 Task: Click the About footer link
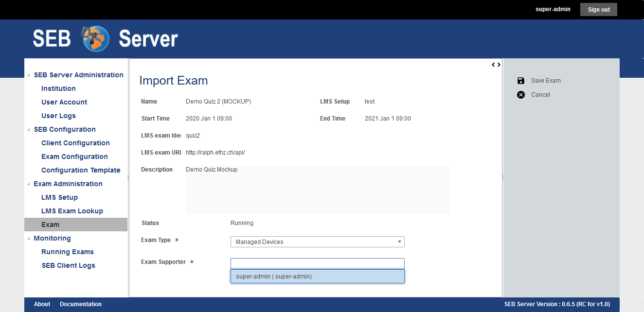click(x=42, y=304)
